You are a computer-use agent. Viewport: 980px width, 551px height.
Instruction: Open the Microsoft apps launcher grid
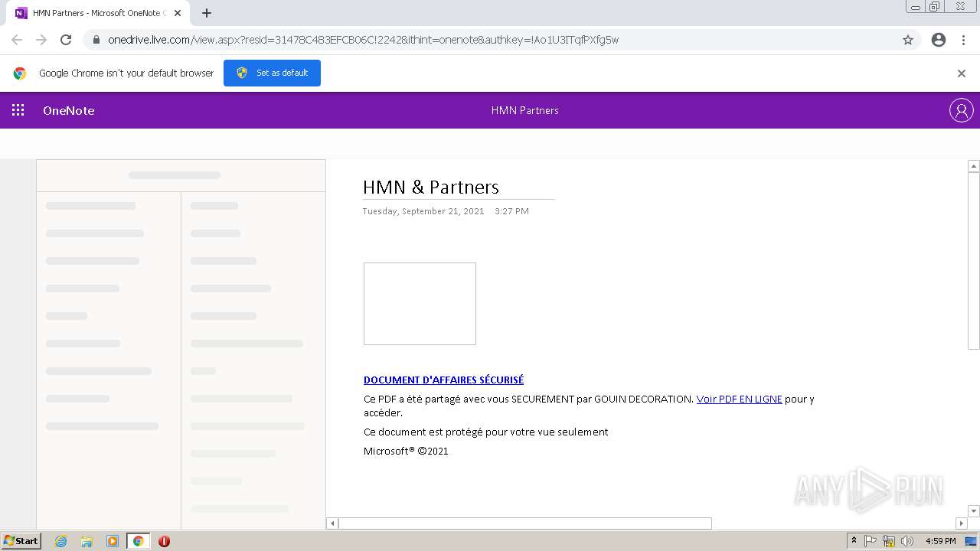pos(18,110)
